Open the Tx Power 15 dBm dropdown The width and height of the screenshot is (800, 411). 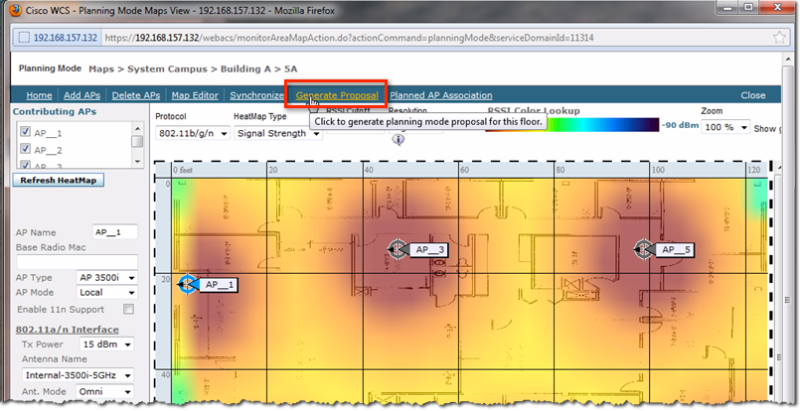click(x=106, y=344)
